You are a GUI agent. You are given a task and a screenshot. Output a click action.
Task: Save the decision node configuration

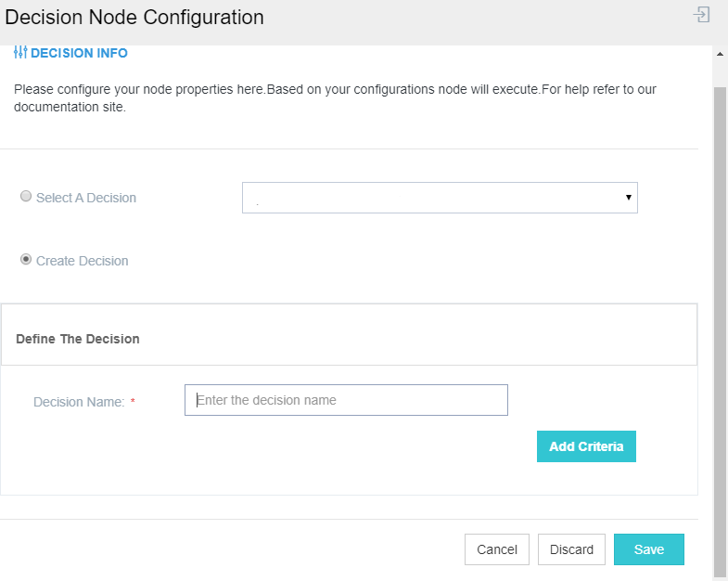[648, 549]
